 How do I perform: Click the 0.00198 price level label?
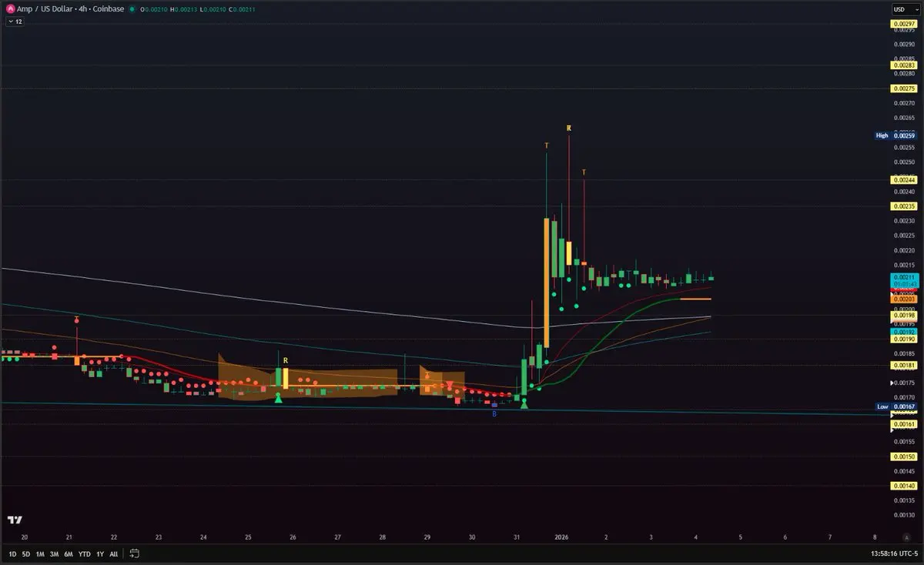(903, 316)
